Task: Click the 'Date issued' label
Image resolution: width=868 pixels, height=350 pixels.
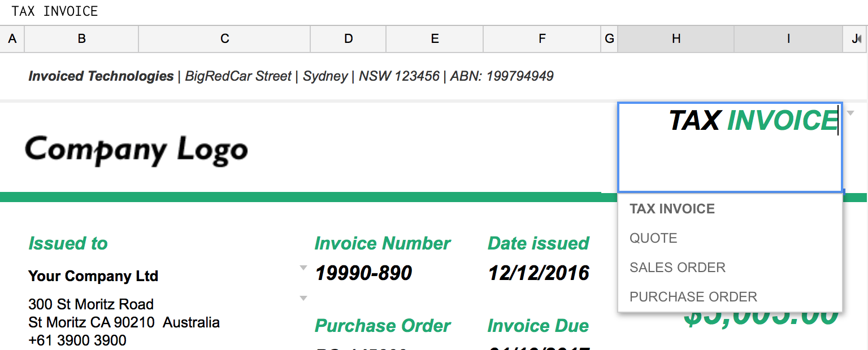Action: 538,243
